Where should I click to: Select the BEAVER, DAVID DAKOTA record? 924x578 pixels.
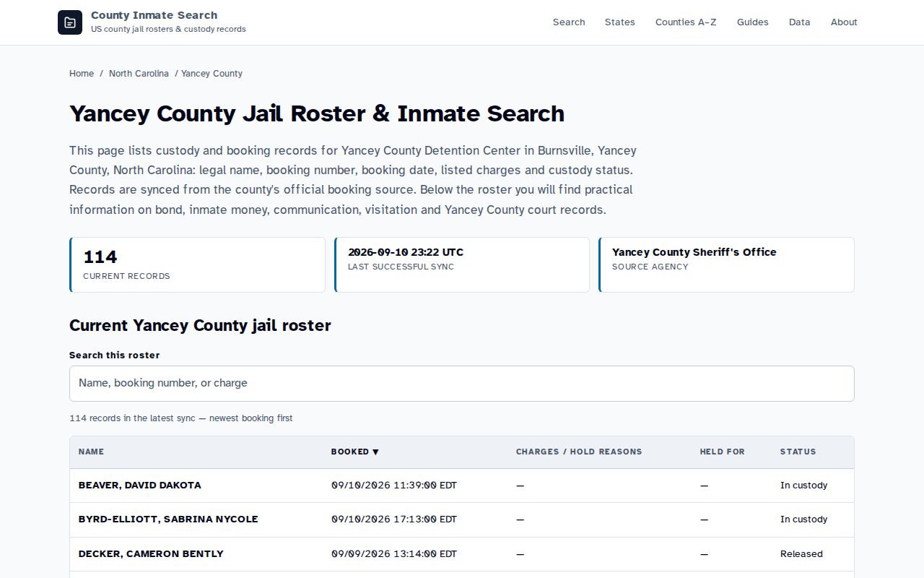click(x=140, y=486)
